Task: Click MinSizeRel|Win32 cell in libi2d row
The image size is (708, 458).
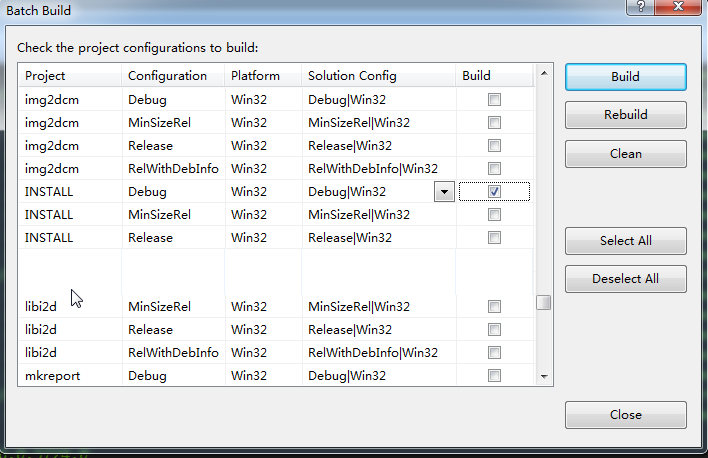Action: (379, 307)
